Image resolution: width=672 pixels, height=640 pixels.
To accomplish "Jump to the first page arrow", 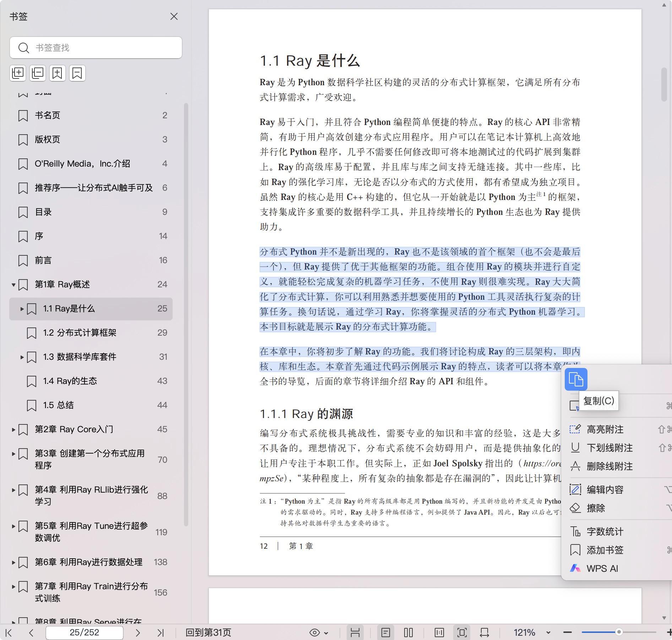I will pos(9,633).
